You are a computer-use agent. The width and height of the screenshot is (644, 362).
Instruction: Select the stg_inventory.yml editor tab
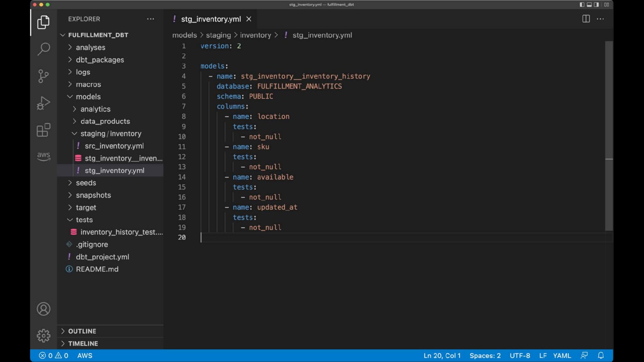point(211,19)
